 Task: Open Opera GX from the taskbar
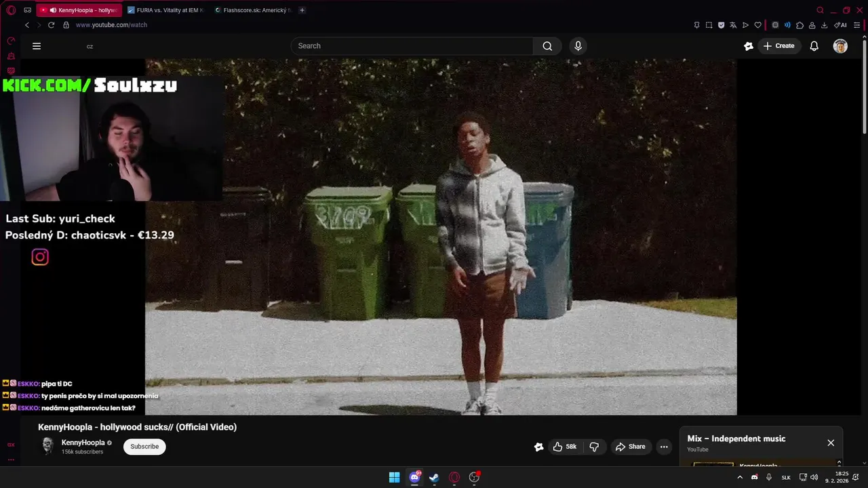point(454,477)
